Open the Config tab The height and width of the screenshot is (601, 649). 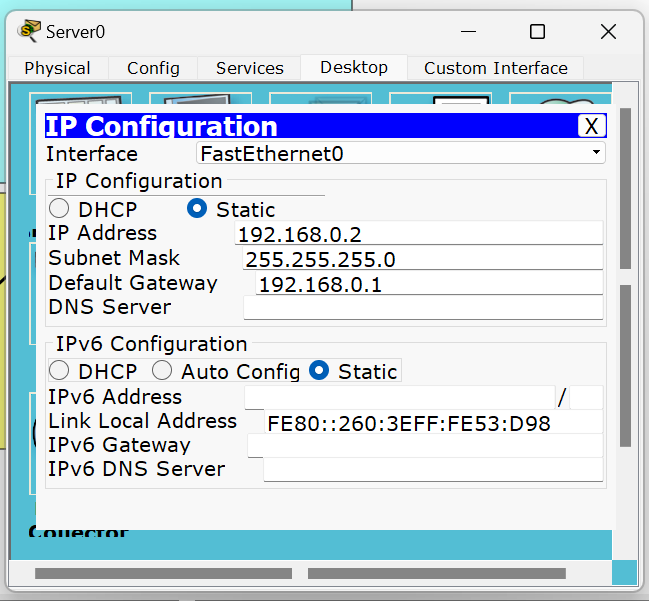point(153,68)
